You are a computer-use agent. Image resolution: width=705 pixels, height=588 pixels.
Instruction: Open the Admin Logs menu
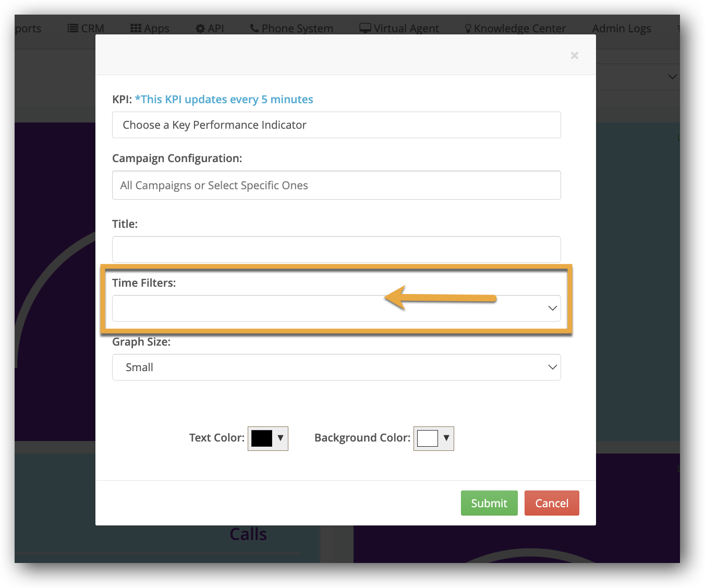[621, 29]
